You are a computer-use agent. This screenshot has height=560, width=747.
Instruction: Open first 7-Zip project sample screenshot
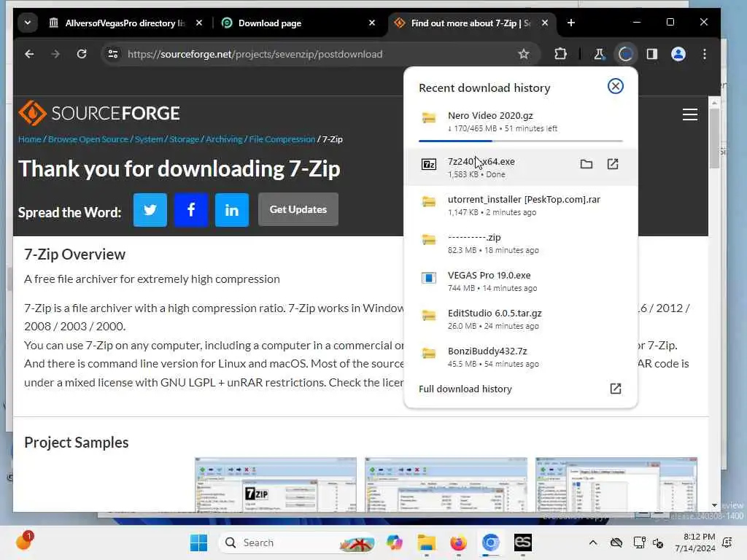pyautogui.click(x=275, y=485)
